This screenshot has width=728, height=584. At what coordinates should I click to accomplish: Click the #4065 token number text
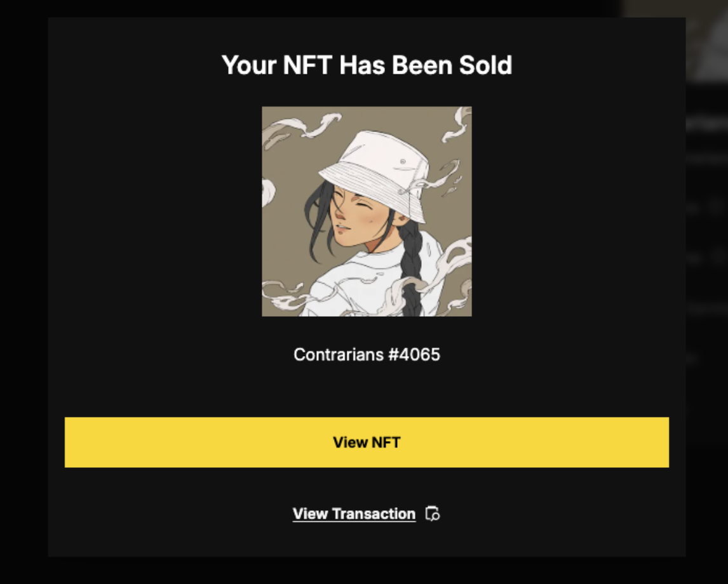pos(413,354)
